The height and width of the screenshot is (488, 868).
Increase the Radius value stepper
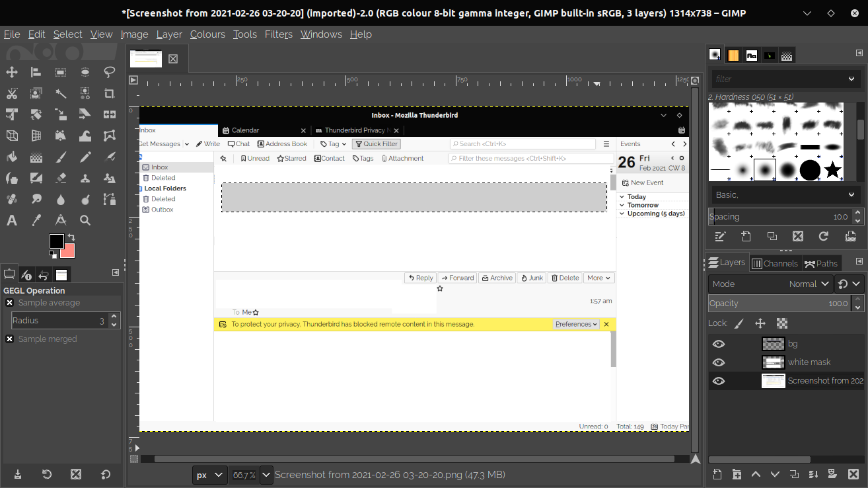pos(114,317)
